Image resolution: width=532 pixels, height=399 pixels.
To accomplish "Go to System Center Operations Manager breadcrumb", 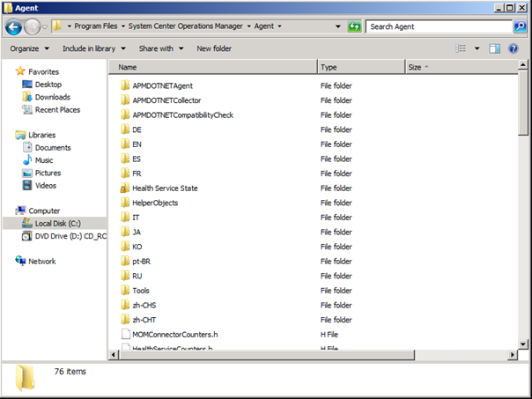I will pyautogui.click(x=185, y=26).
